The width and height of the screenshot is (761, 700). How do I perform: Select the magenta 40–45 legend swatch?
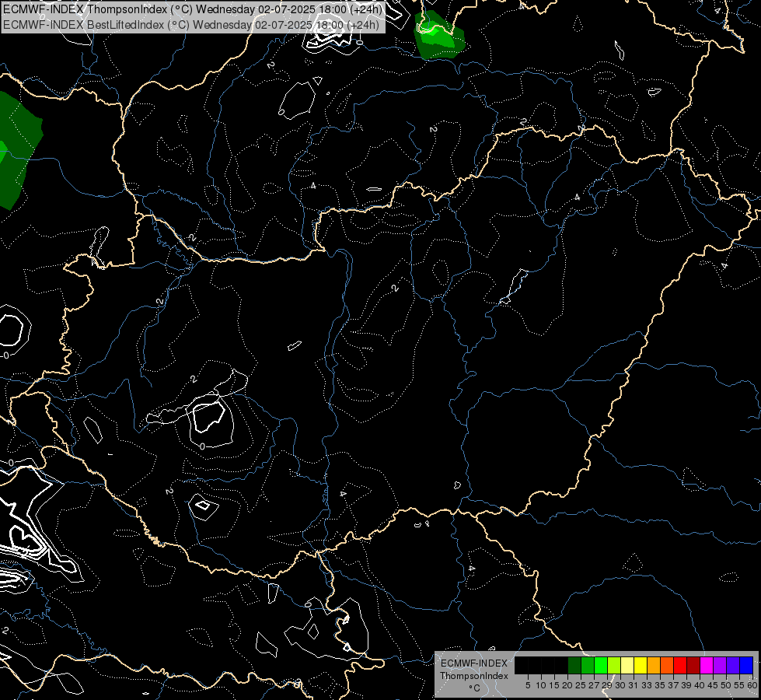click(707, 665)
